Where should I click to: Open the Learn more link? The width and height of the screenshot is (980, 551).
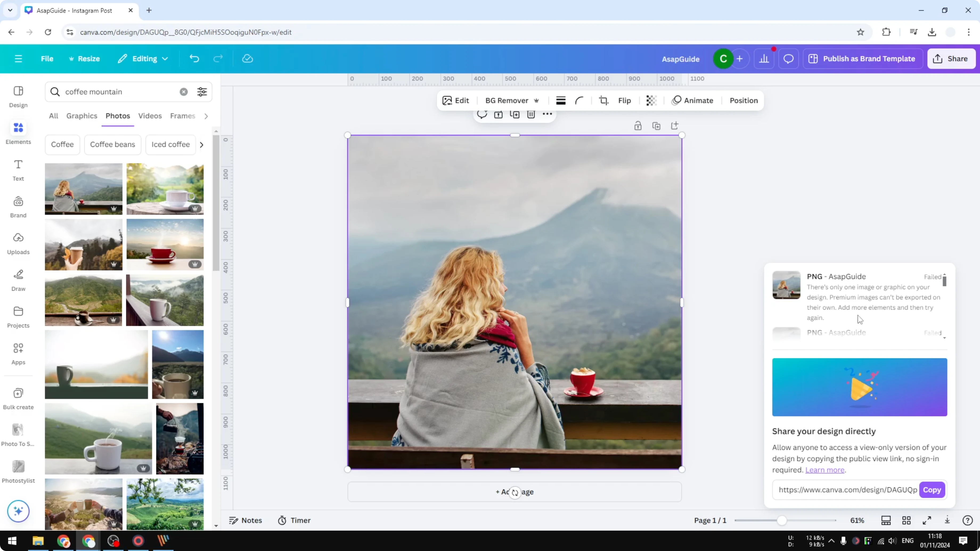[x=824, y=470]
